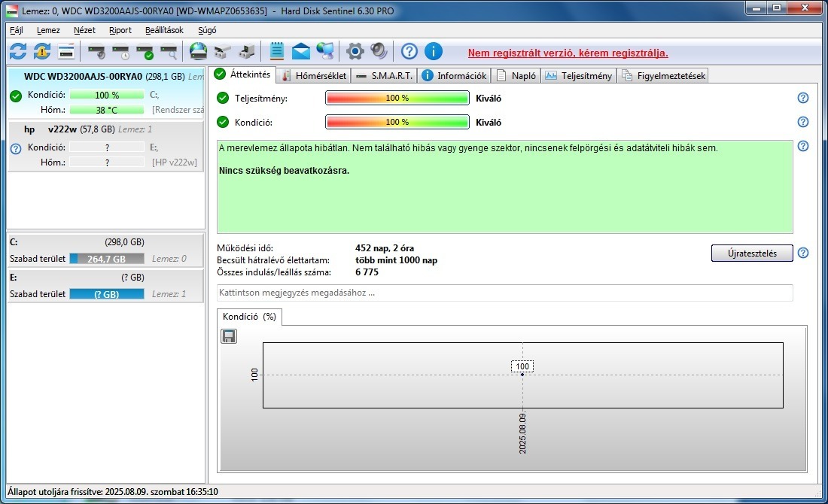Select the WDC WD3200AAJS-00RYA0 disk entry
This screenshot has width=828, height=504.
[105, 93]
